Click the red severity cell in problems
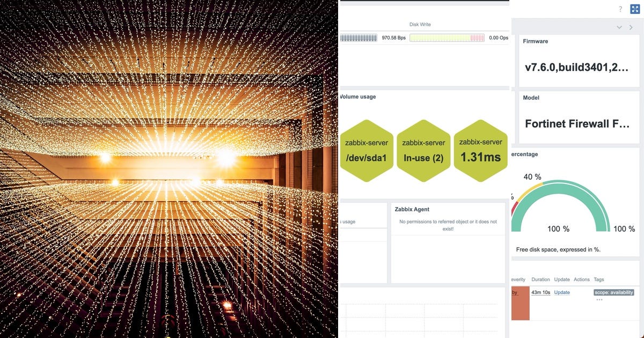 tap(522, 303)
